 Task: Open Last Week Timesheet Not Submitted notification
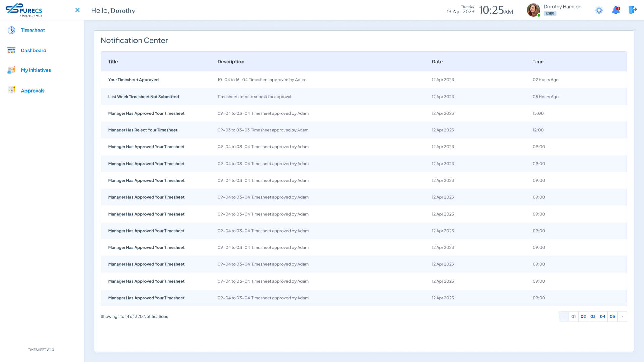144,97
